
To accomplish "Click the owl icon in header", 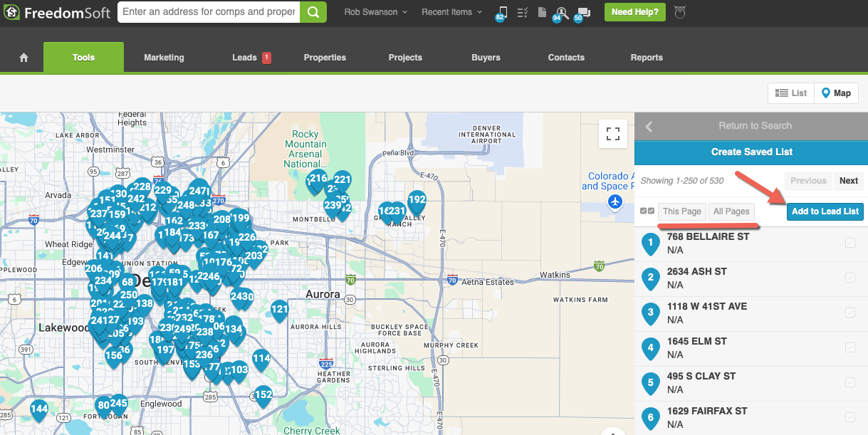I will coord(680,12).
